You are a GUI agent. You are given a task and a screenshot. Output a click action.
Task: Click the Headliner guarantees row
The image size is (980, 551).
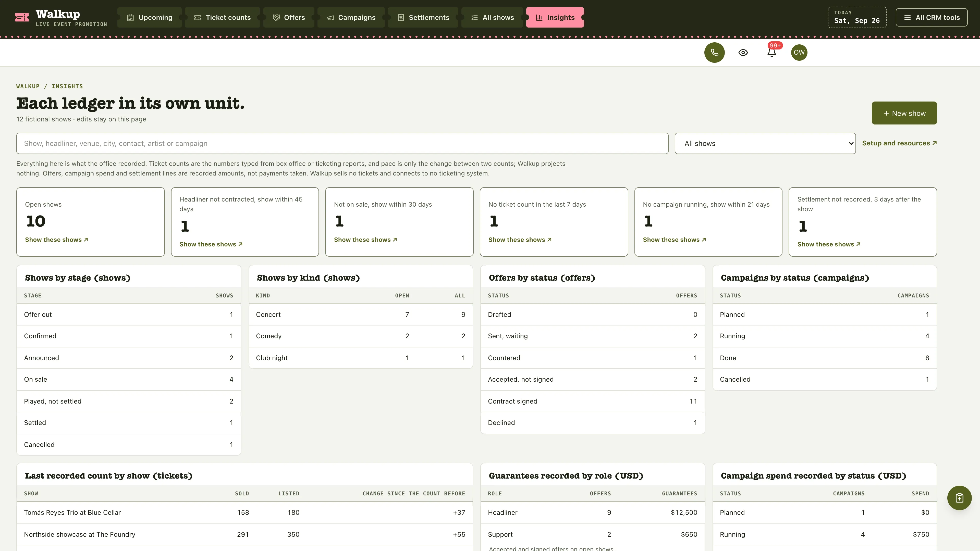click(593, 512)
